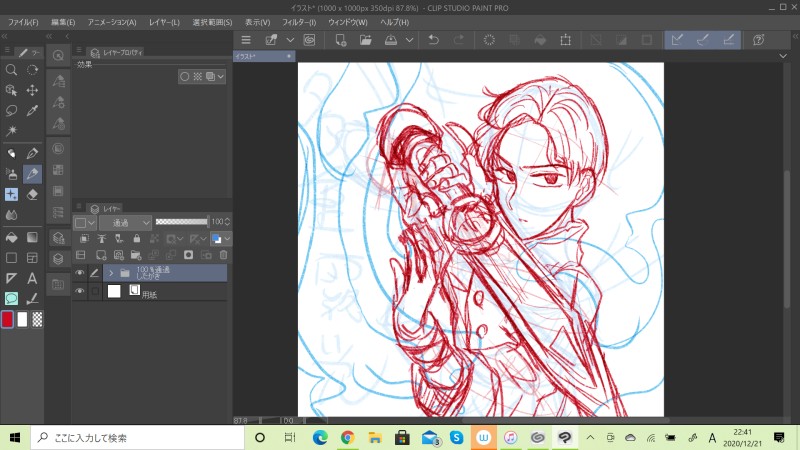
Task: Open the help question mark icon
Action: click(759, 40)
